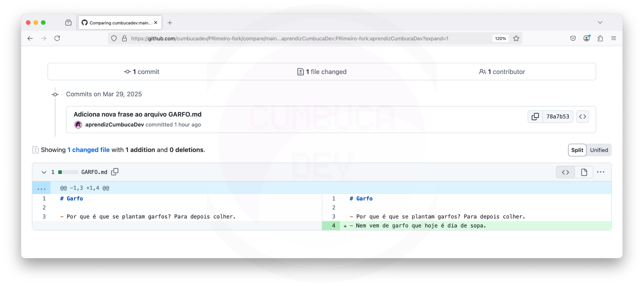
Task: Open the GARFO.md three-dot options menu
Action: (601, 172)
